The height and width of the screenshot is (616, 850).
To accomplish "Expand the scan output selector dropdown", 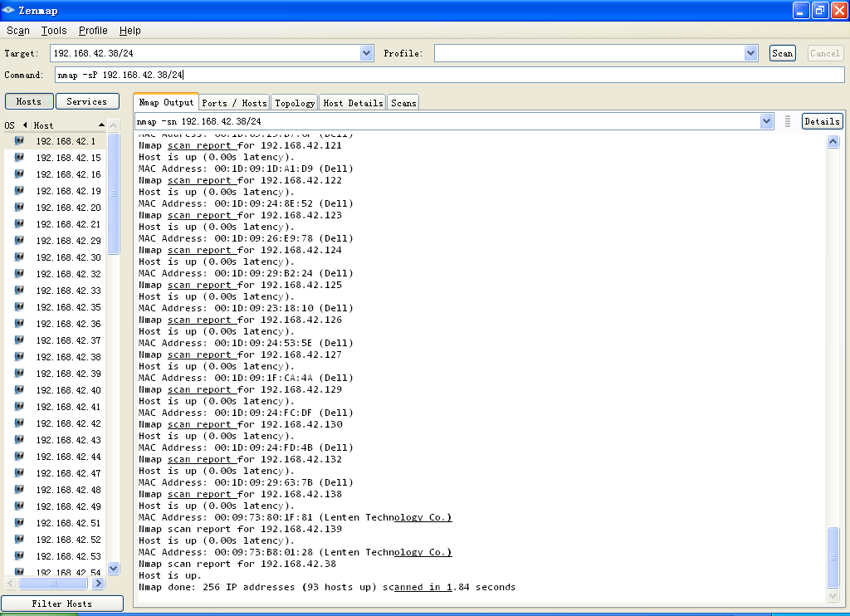I will [x=766, y=121].
